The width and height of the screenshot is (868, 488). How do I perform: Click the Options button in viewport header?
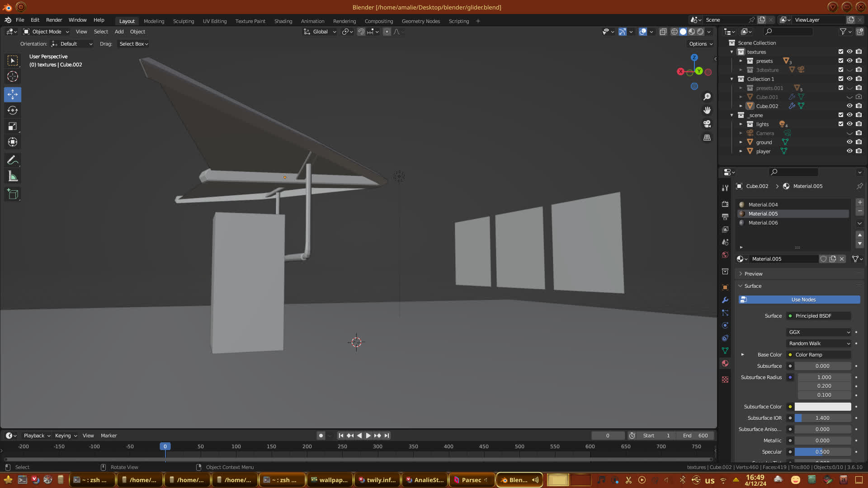tap(700, 44)
